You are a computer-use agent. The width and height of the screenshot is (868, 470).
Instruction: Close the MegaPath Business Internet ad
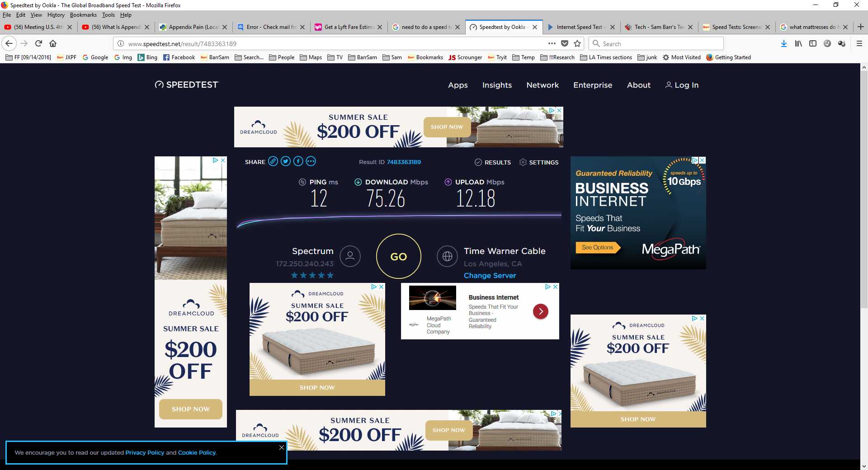702,160
